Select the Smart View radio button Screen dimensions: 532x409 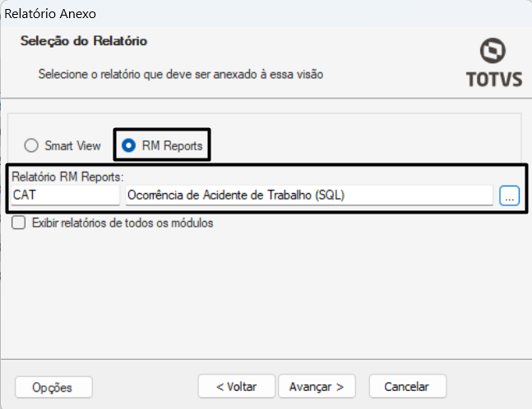pyautogui.click(x=31, y=145)
